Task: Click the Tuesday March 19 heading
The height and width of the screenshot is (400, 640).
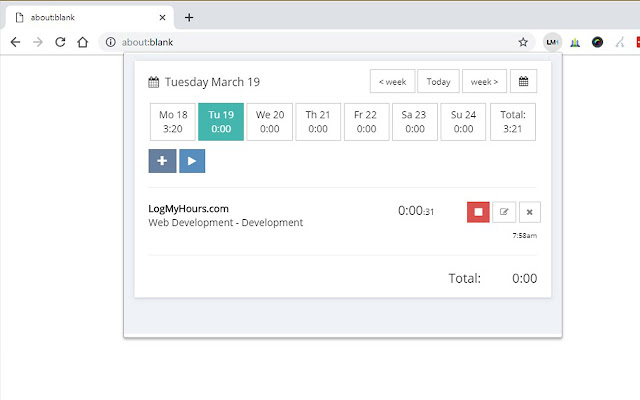Action: pyautogui.click(x=212, y=82)
